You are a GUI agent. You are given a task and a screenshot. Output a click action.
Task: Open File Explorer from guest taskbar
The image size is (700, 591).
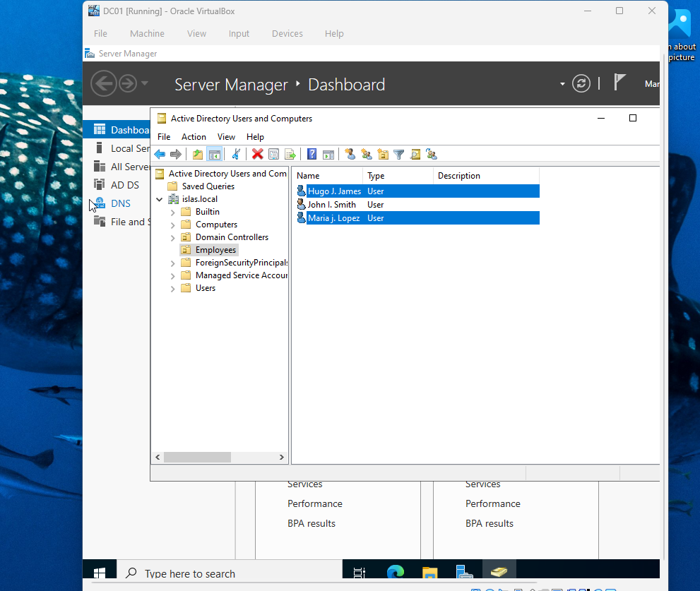430,572
